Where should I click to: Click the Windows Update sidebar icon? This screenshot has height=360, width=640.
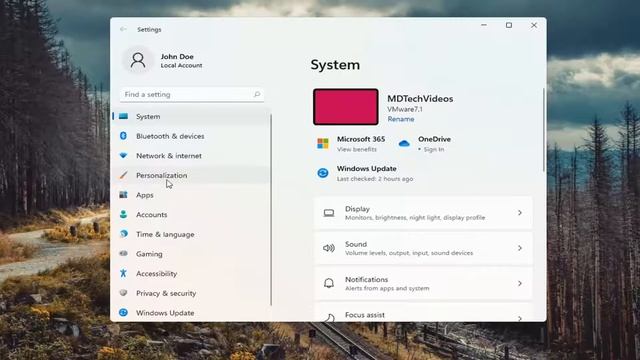click(x=123, y=312)
